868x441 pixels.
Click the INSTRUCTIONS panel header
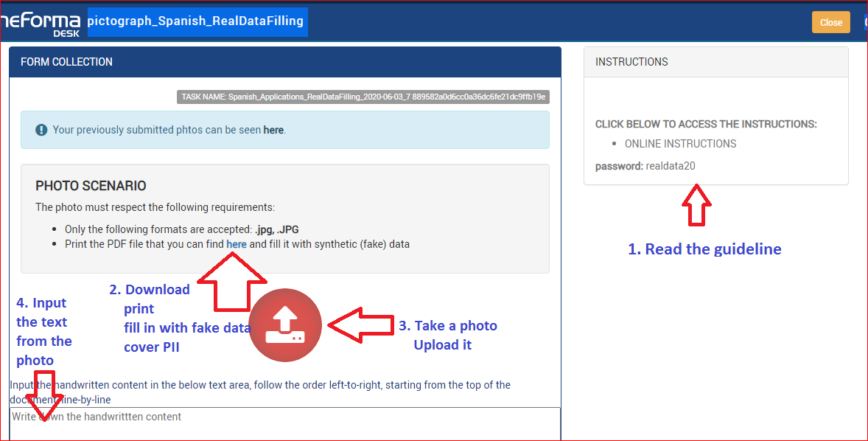pos(715,62)
